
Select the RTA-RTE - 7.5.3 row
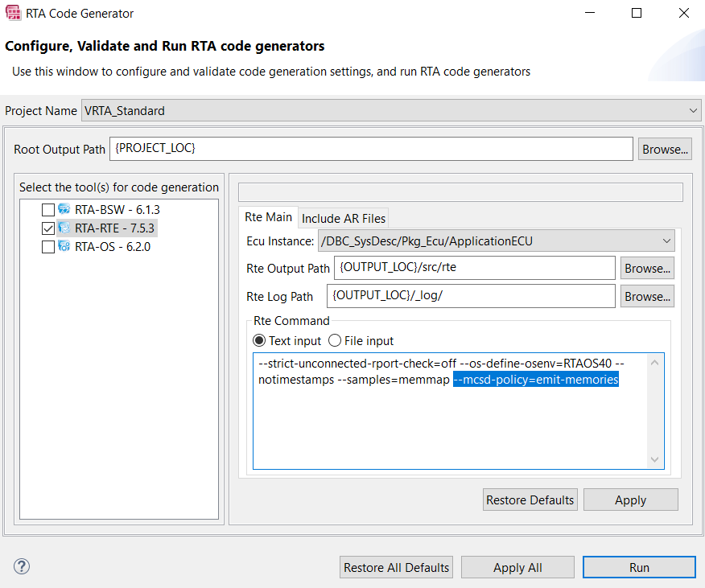point(107,228)
